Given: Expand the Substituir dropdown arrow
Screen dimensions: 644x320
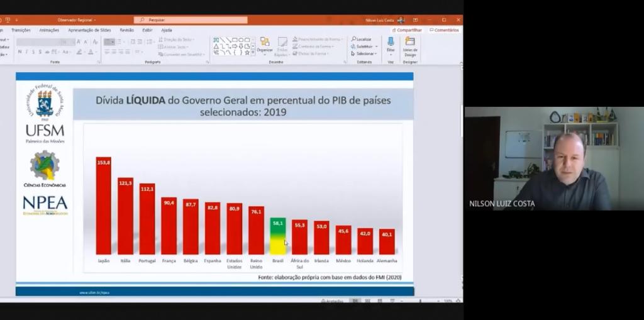Looking at the screenshot, I should pos(377,47).
